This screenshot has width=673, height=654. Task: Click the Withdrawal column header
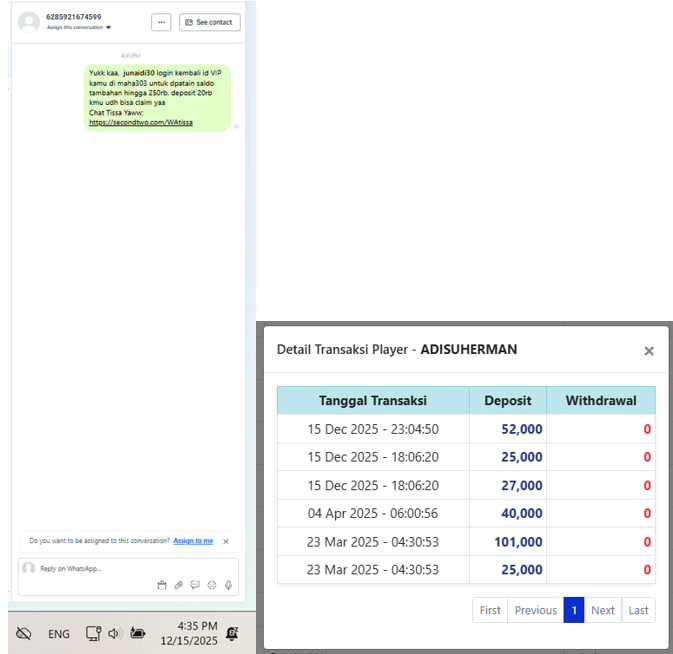[601, 400]
